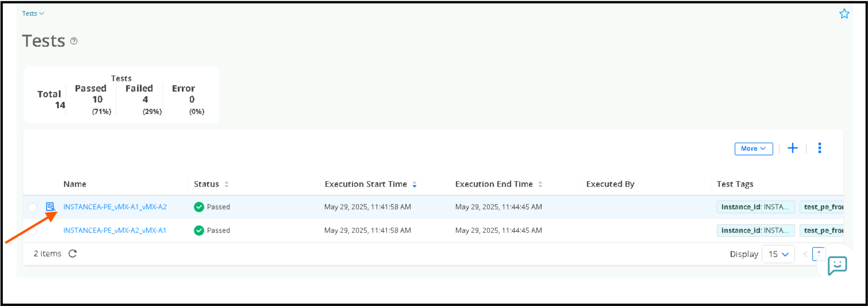Open the vertical three-dot options menu
The width and height of the screenshot is (868, 306).
point(820,148)
